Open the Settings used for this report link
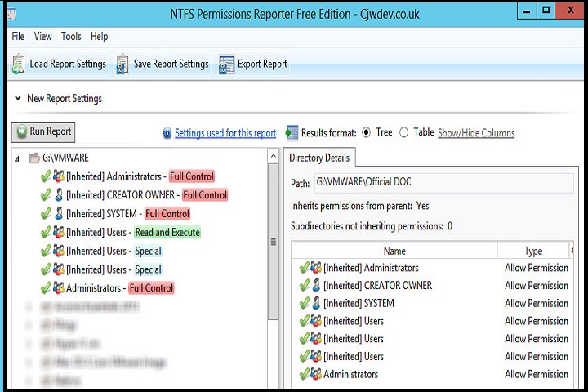The width and height of the screenshot is (588, 392). pos(225,133)
